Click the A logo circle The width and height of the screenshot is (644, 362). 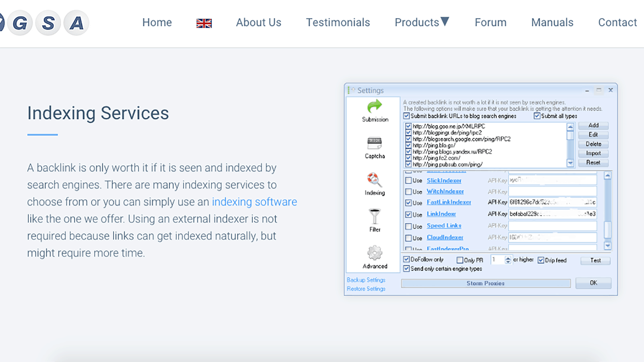click(x=76, y=23)
